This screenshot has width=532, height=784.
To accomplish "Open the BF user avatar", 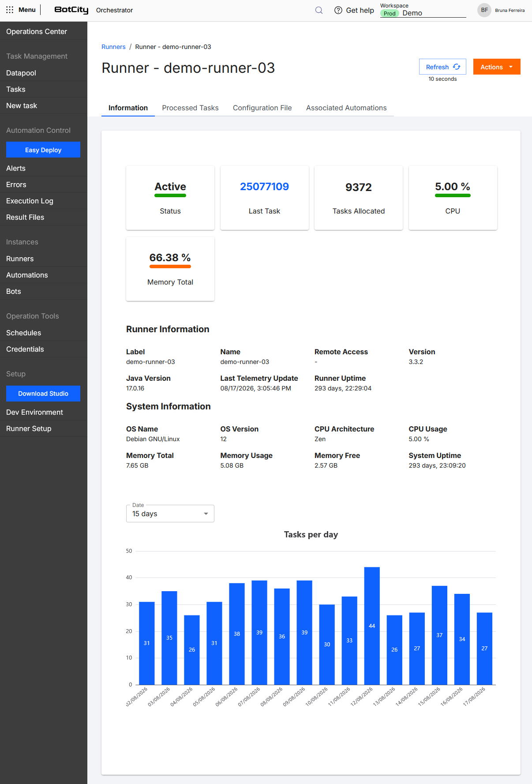I will (484, 10).
